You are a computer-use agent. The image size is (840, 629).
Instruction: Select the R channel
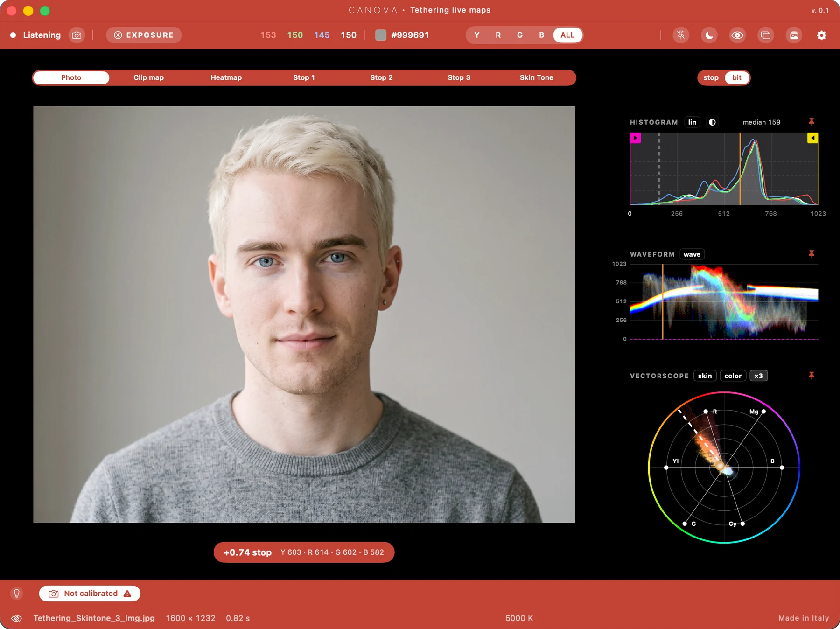click(x=498, y=35)
